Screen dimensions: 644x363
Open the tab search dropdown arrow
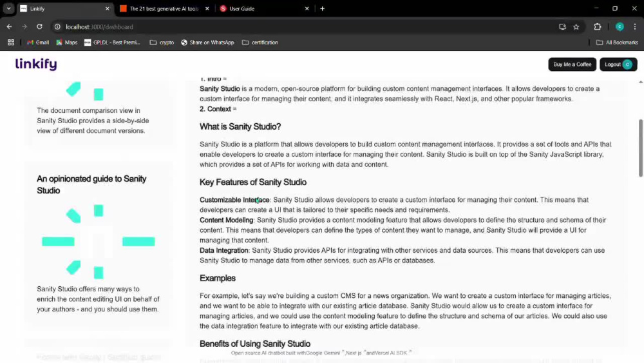pyautogui.click(x=8, y=8)
